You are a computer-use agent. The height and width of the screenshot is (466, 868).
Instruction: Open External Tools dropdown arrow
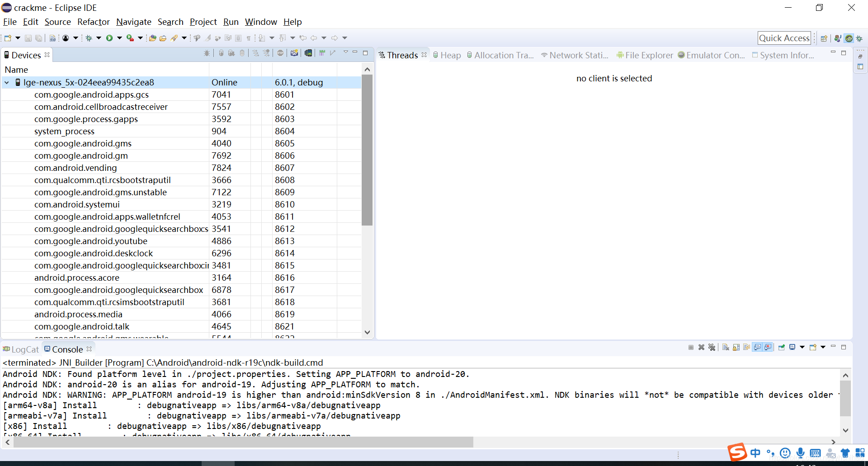pyautogui.click(x=140, y=38)
